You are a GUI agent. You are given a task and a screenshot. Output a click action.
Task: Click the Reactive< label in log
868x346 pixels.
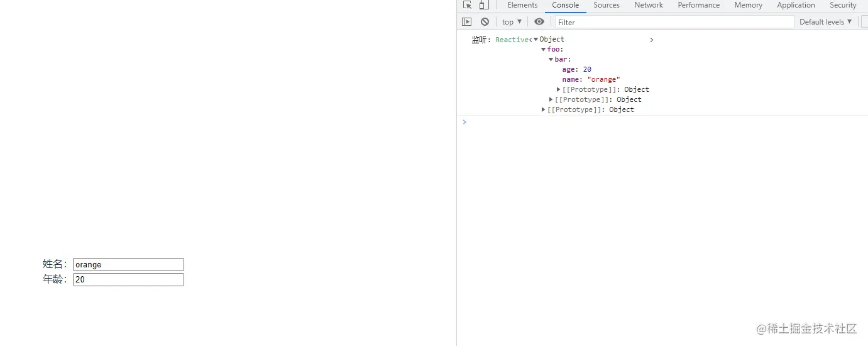(514, 40)
